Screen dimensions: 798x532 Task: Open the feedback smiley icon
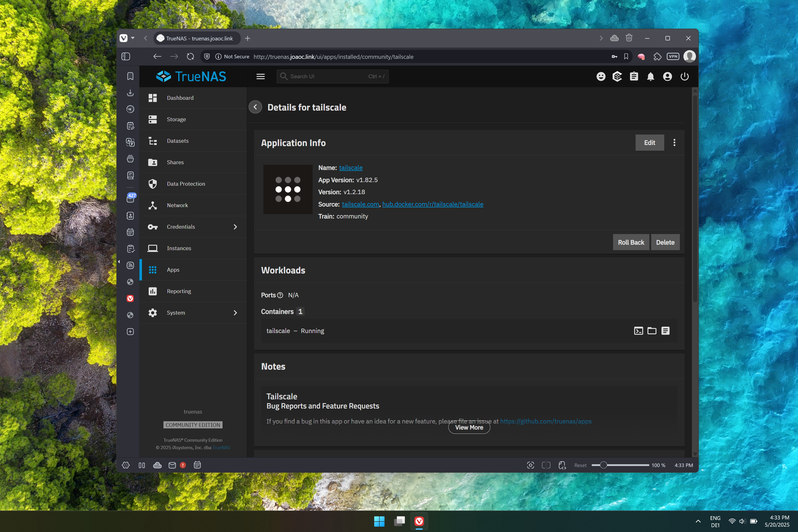(601, 77)
